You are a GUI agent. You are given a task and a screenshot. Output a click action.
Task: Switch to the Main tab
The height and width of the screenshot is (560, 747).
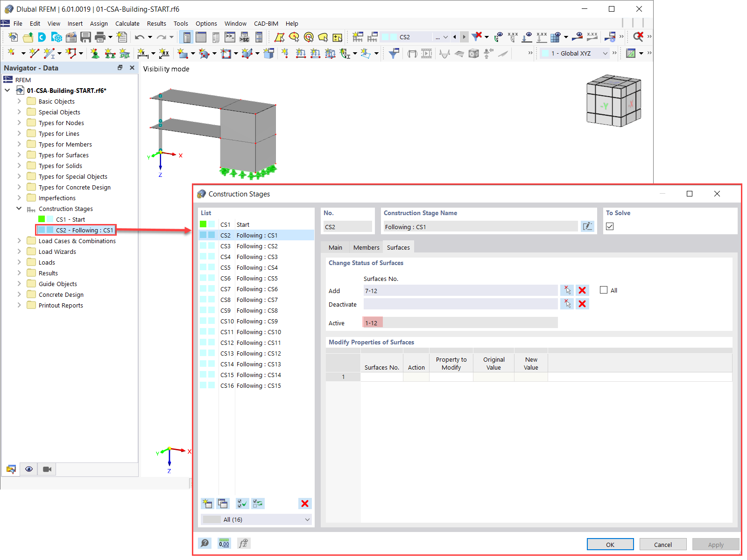[335, 247]
